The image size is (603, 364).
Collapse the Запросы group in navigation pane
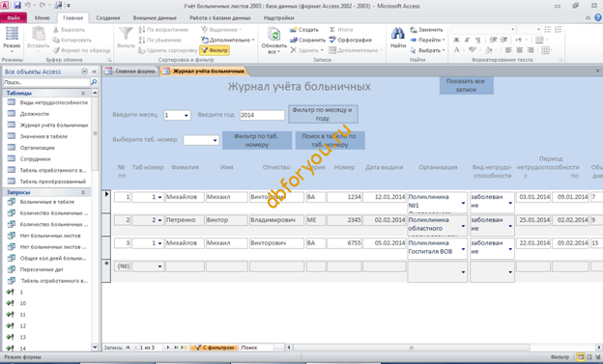(83, 192)
